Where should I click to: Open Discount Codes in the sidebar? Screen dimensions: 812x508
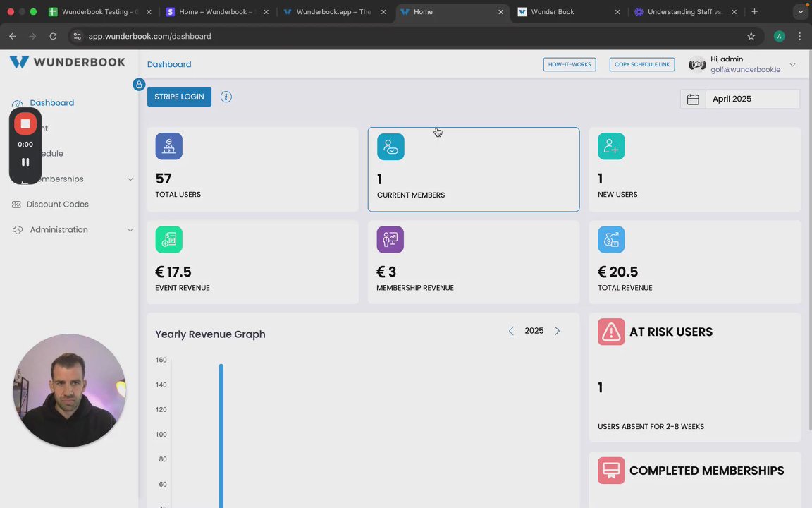(x=58, y=204)
